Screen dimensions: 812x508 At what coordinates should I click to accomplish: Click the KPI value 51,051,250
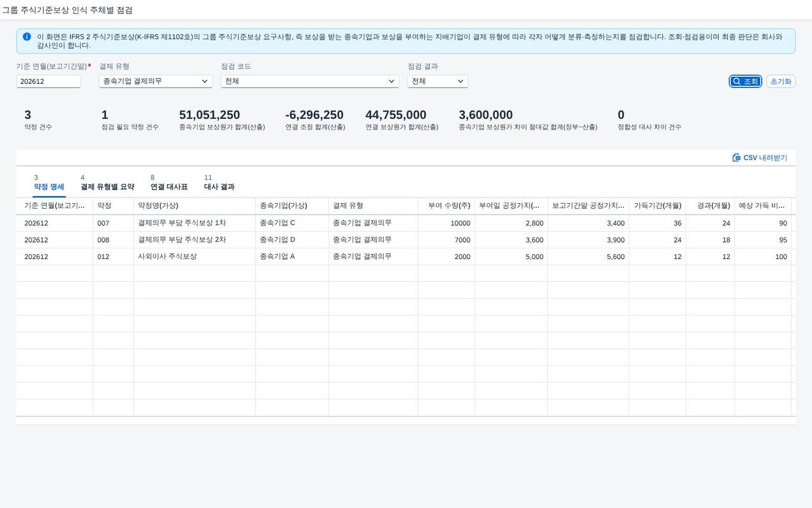tap(209, 115)
